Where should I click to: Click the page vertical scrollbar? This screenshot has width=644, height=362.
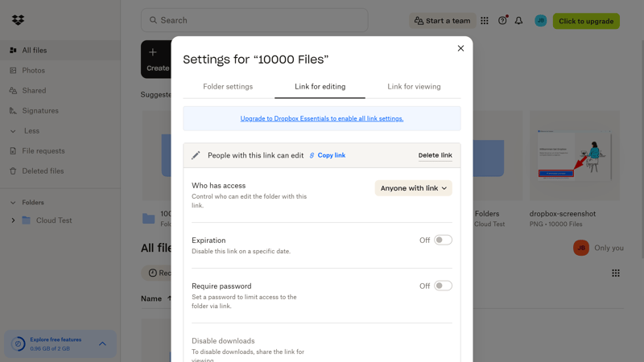[x=642, y=150]
